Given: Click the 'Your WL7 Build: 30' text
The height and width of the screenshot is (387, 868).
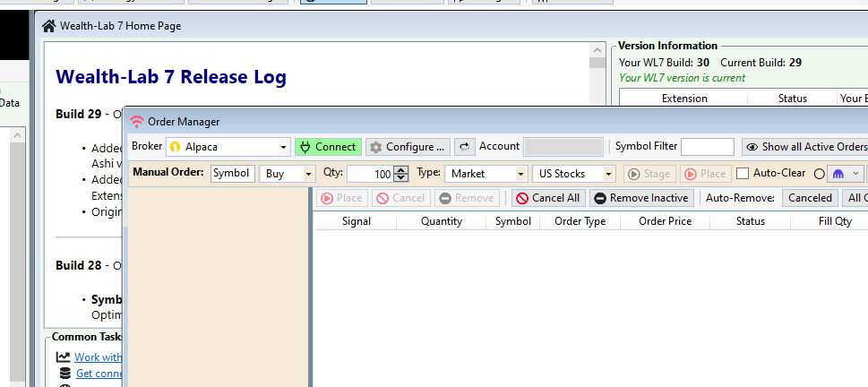Looking at the screenshot, I should pos(665,63).
